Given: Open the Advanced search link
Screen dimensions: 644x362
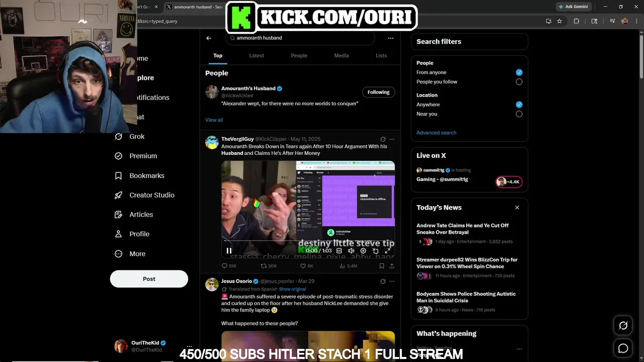Looking at the screenshot, I should pyautogui.click(x=436, y=133).
